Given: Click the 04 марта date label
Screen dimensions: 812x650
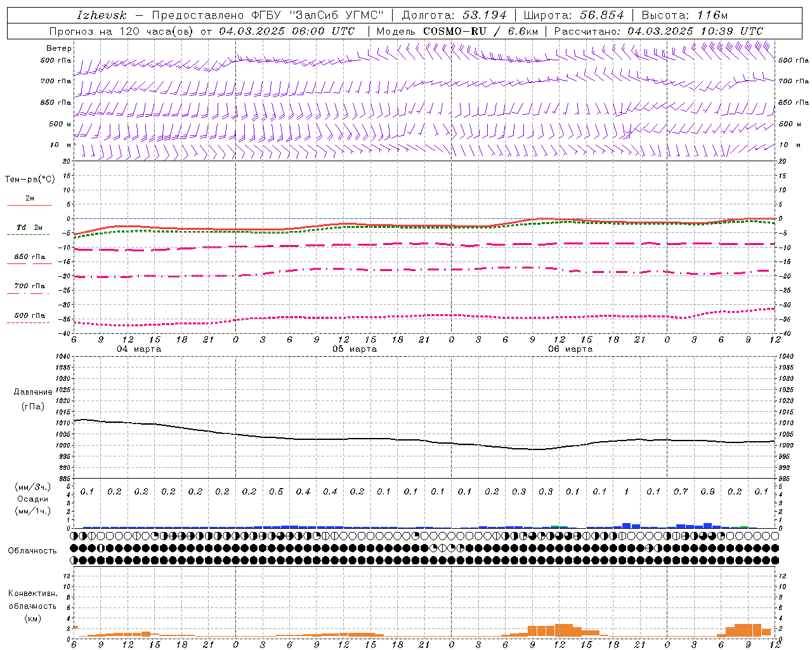Looking at the screenshot, I should tap(139, 349).
